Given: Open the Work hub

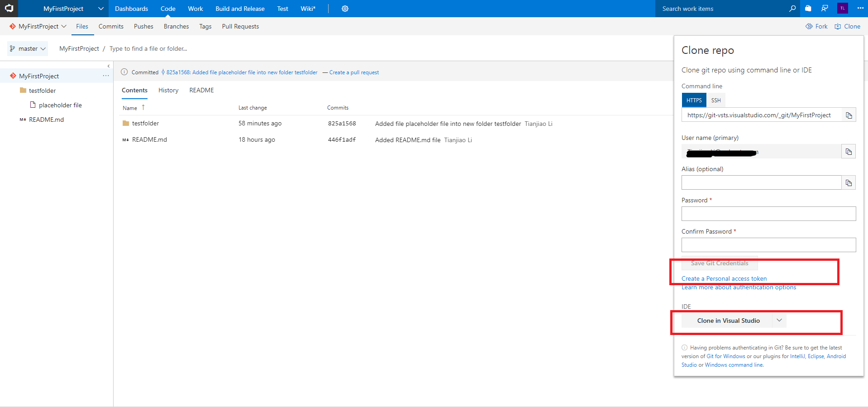Looking at the screenshot, I should coord(196,9).
